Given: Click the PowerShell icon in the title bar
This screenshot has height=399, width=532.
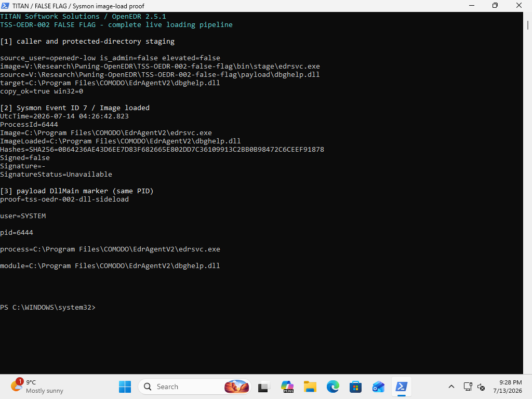Looking at the screenshot, I should (5, 5).
